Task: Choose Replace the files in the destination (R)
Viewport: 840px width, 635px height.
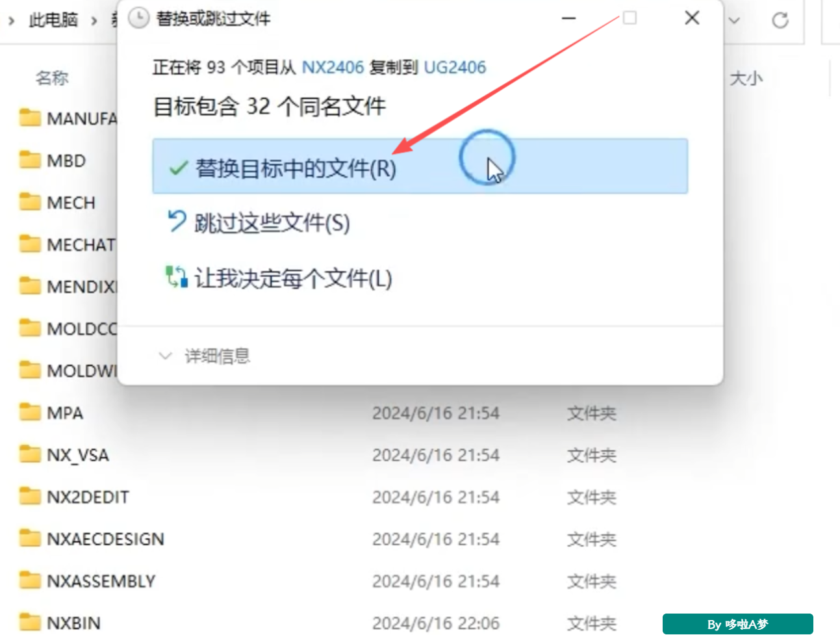Action: click(x=420, y=166)
